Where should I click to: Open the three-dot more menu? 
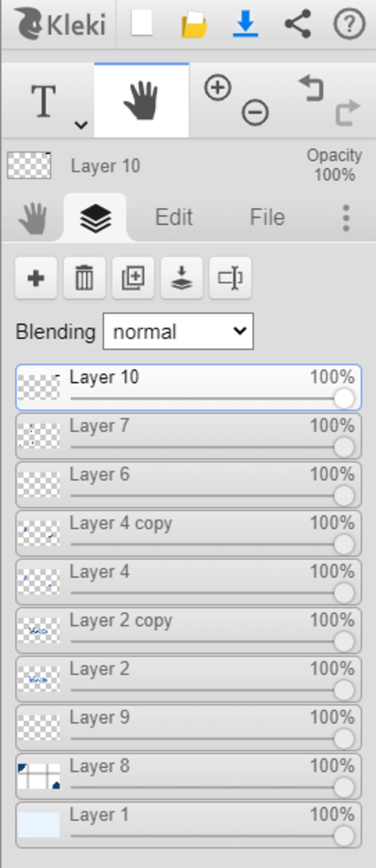346,218
